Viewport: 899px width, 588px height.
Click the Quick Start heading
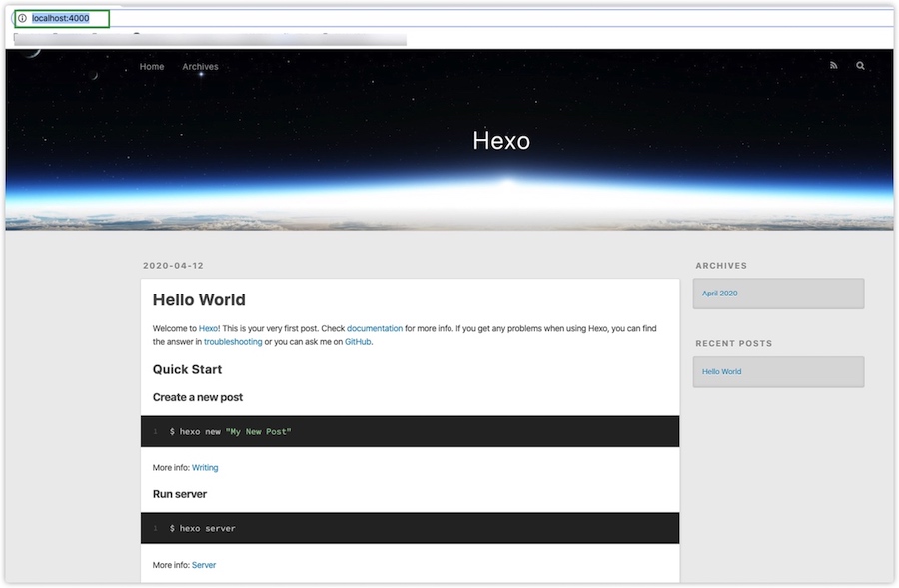[187, 369]
